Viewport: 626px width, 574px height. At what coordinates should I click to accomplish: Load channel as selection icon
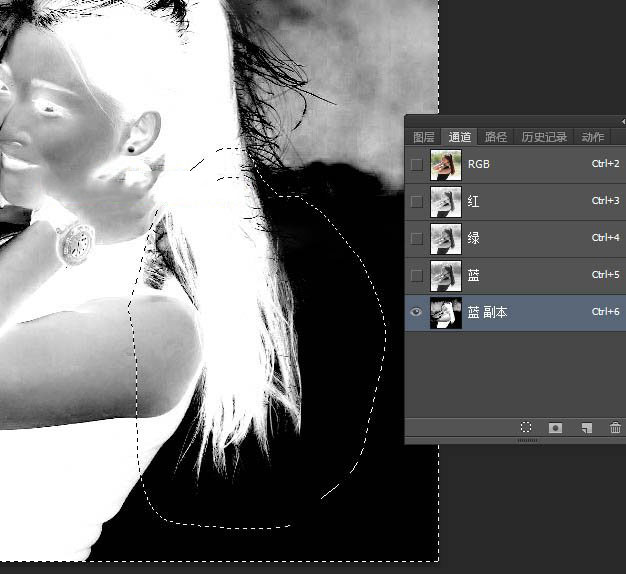(x=526, y=428)
